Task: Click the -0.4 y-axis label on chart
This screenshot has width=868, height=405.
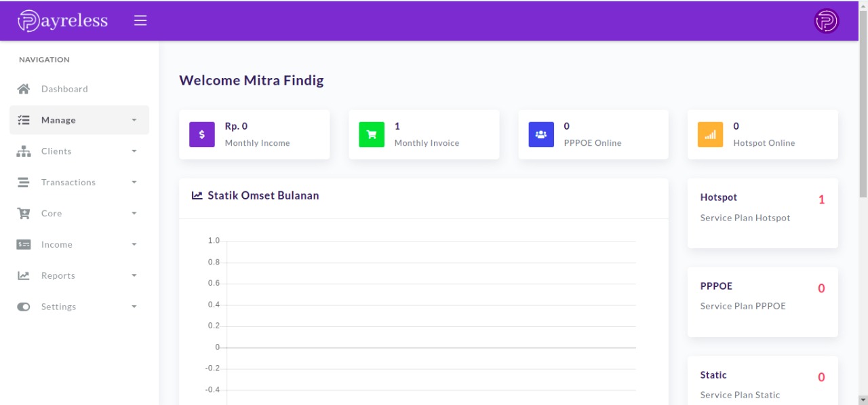Action: click(x=213, y=390)
